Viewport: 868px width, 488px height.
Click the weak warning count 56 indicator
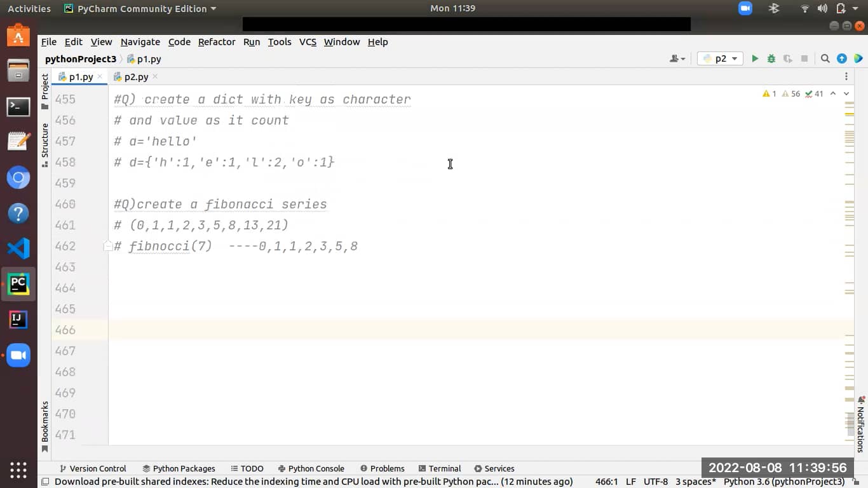pyautogui.click(x=791, y=93)
